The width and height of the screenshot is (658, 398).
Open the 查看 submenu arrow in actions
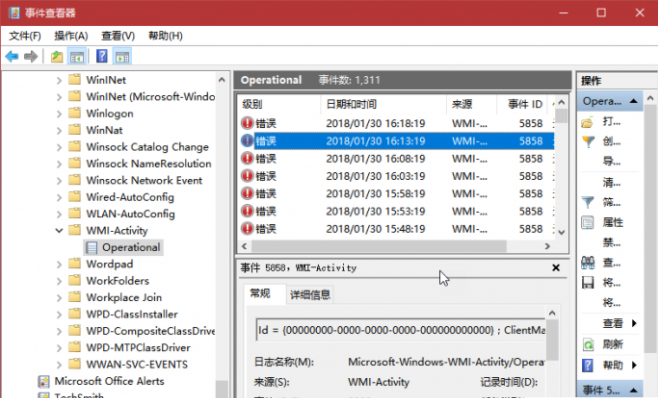point(634,323)
